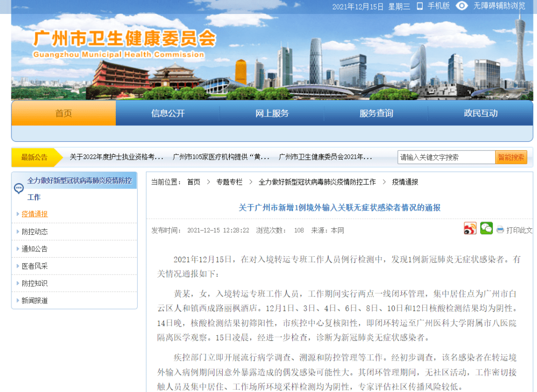Open the 首页 navigation tab
The width and height of the screenshot is (537, 392).
tap(64, 113)
